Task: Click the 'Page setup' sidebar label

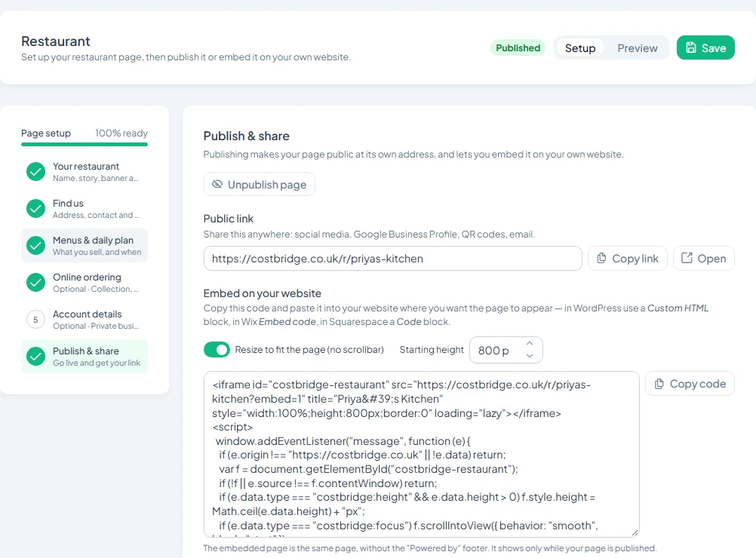Action: coord(46,133)
